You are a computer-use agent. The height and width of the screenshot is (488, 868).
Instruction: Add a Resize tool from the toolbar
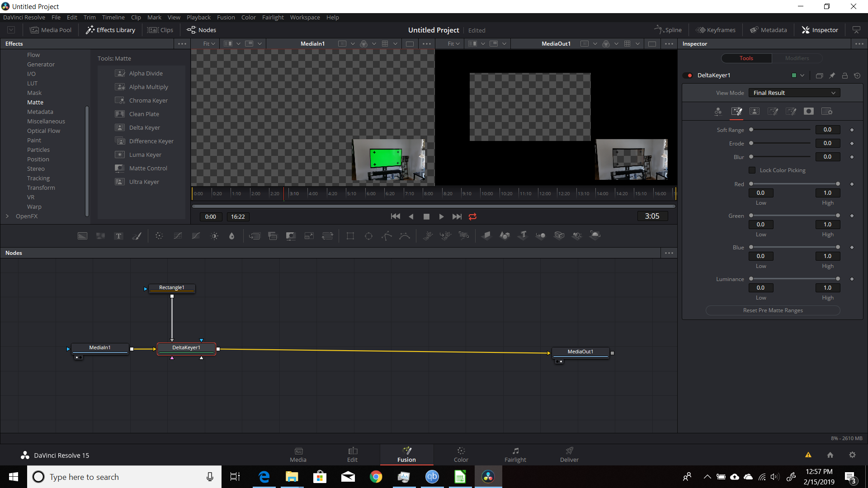[x=309, y=236]
